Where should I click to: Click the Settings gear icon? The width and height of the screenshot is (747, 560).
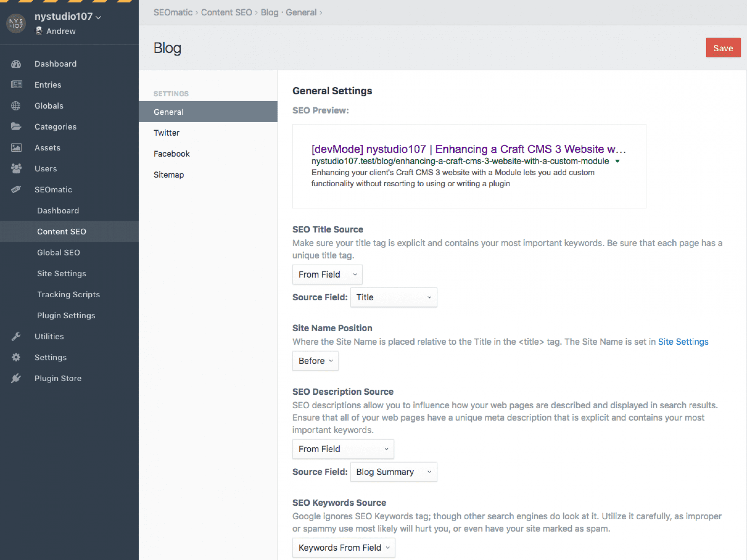pyautogui.click(x=16, y=357)
